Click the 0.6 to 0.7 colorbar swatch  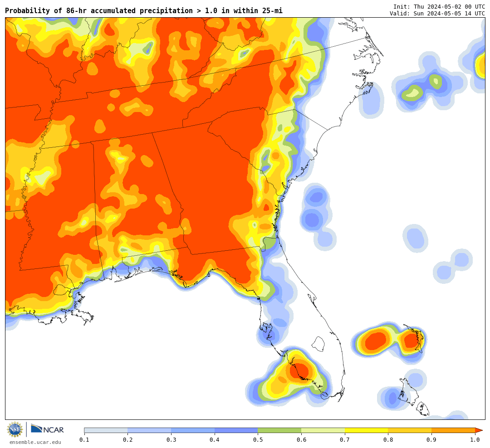tap(323, 430)
